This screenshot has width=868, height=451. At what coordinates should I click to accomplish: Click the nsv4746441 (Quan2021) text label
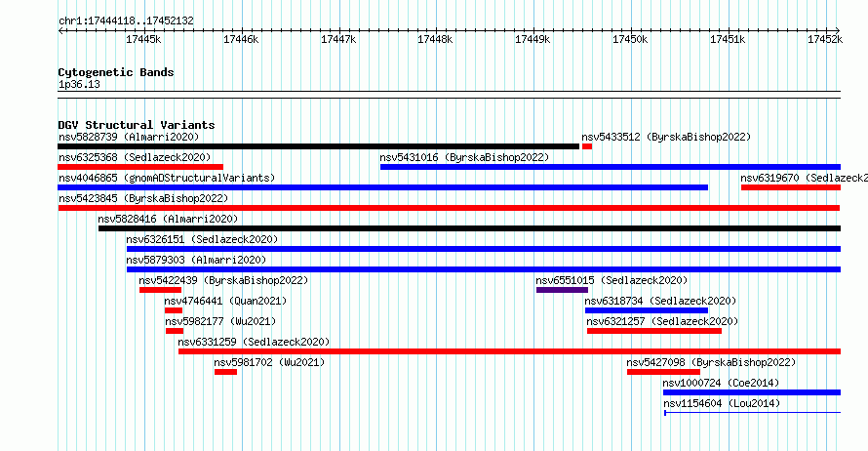click(x=225, y=301)
